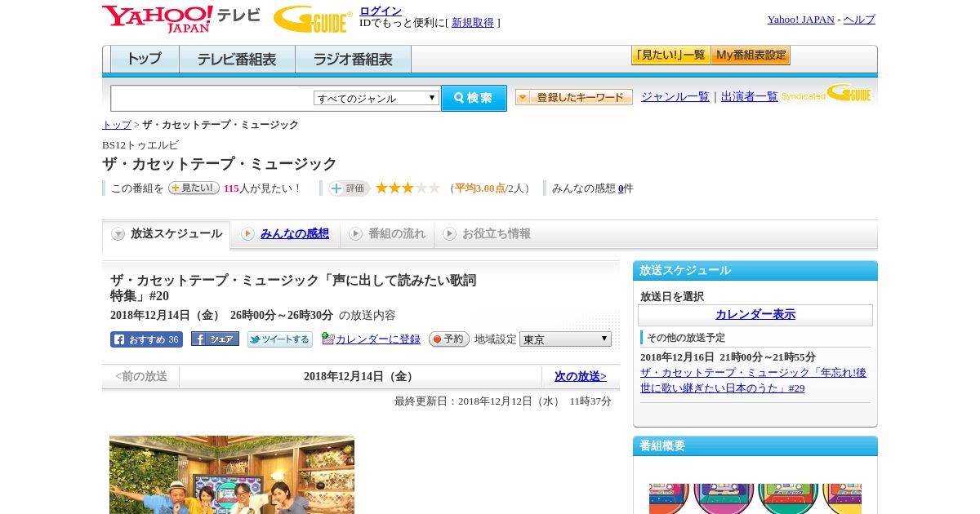
Task: Focus the program search text field
Action: click(x=212, y=98)
